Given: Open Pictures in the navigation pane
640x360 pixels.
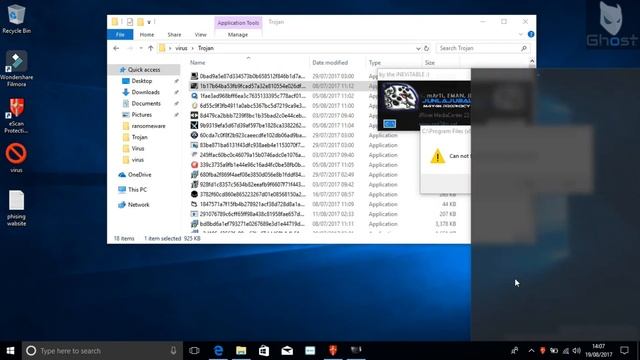Looking at the screenshot, I should pyautogui.click(x=142, y=115).
